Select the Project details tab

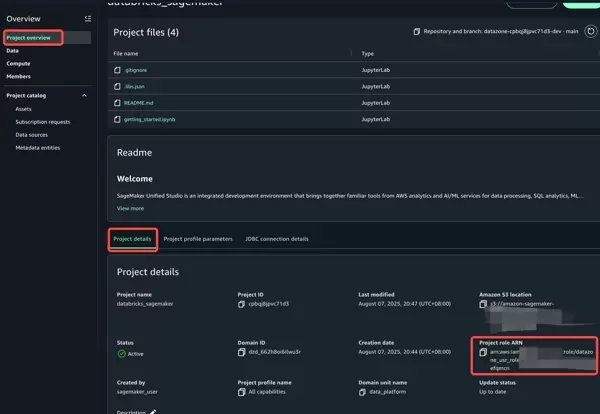pos(132,239)
